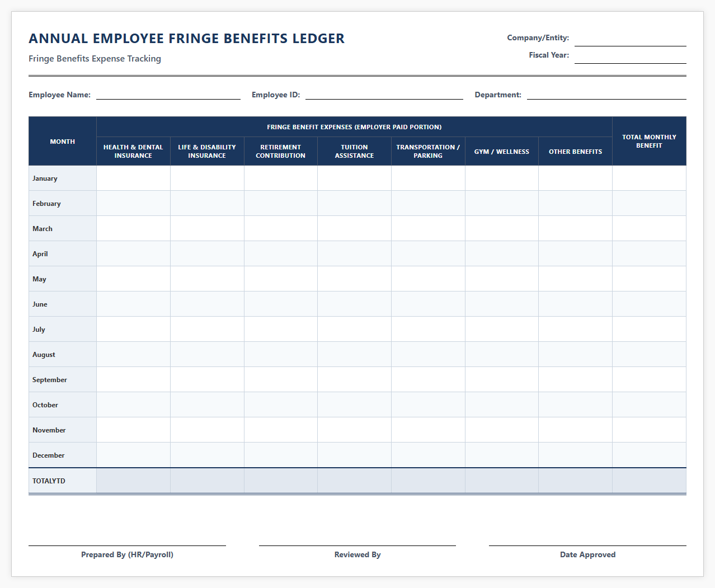The image size is (715, 588).
Task: Click May's Transportation / Parking cell
Action: click(x=428, y=279)
